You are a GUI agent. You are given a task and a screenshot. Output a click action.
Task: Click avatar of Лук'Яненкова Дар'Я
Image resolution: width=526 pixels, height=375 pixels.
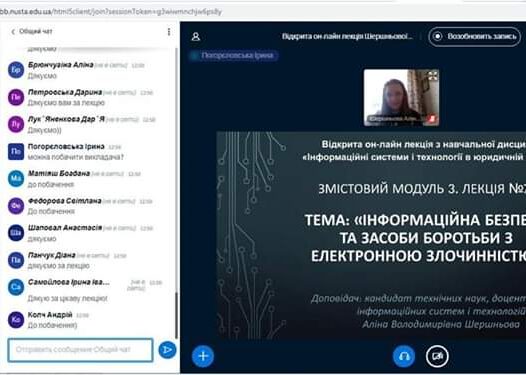(16, 124)
